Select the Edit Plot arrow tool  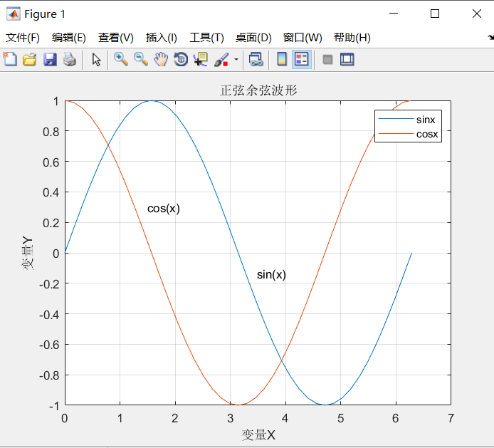(x=96, y=59)
